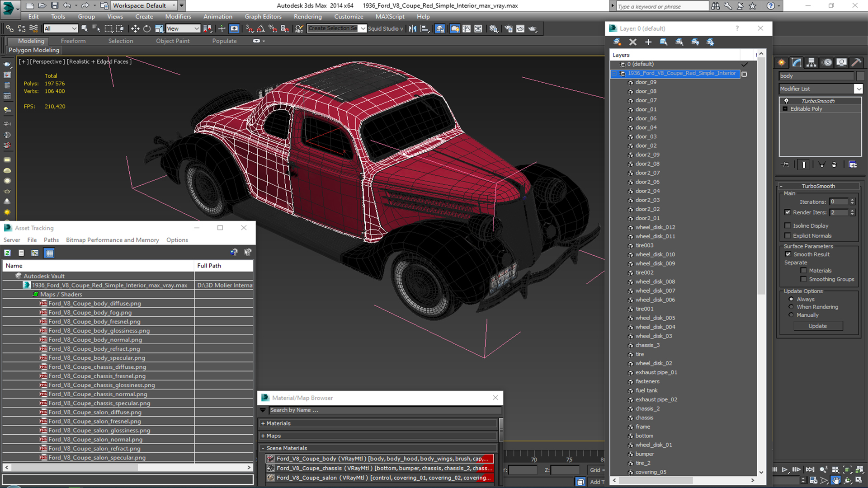Select Manually update option
868x488 pixels.
(x=791, y=315)
